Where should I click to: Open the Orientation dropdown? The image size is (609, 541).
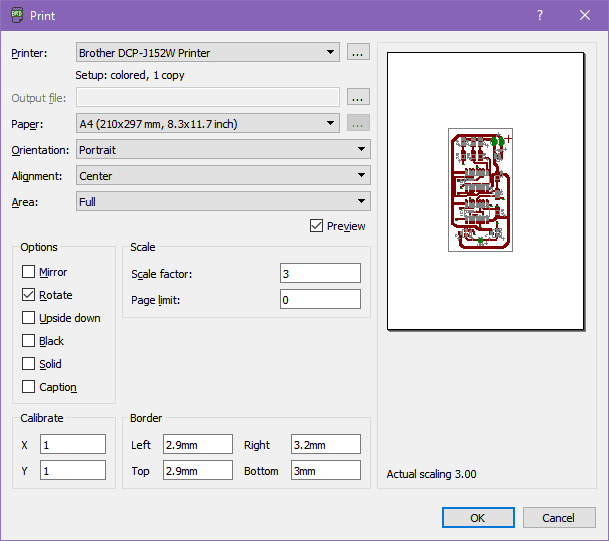point(223,149)
